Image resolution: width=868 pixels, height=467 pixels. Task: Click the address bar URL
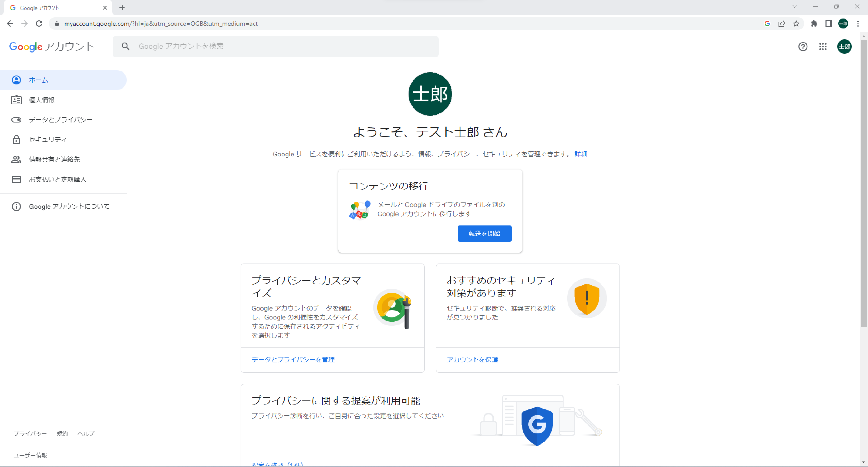161,24
